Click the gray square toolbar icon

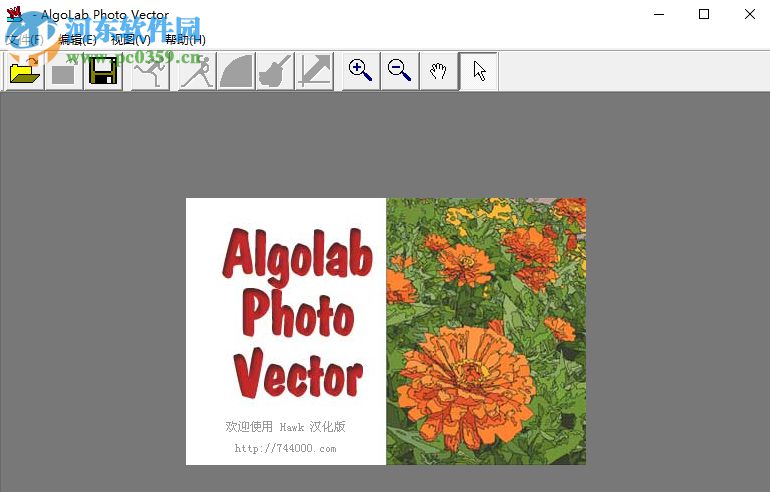63,72
